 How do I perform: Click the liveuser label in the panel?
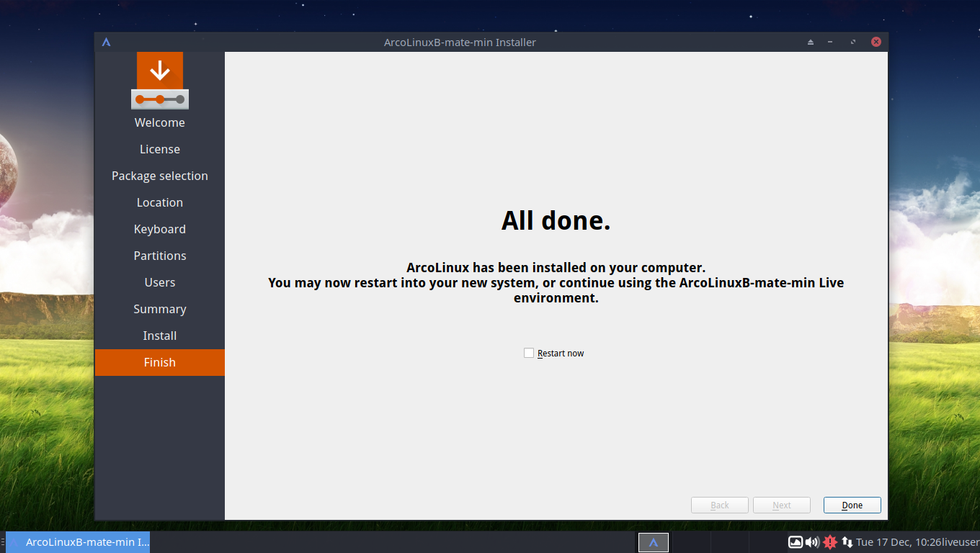tap(960, 542)
